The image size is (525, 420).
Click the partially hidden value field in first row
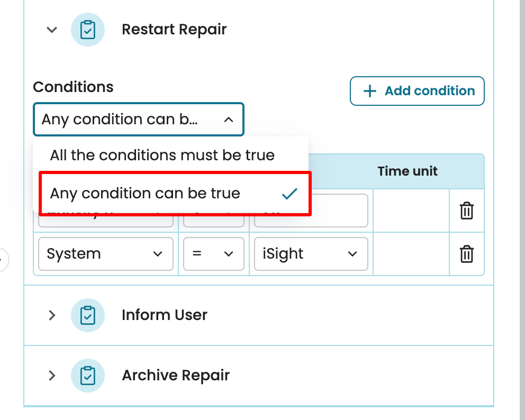339,211
